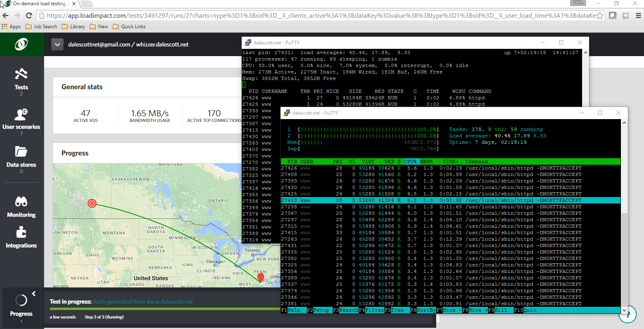This screenshot has width=644, height=329.
Task: Open the PuTTY system menu icon of front window
Action: tap(287, 113)
